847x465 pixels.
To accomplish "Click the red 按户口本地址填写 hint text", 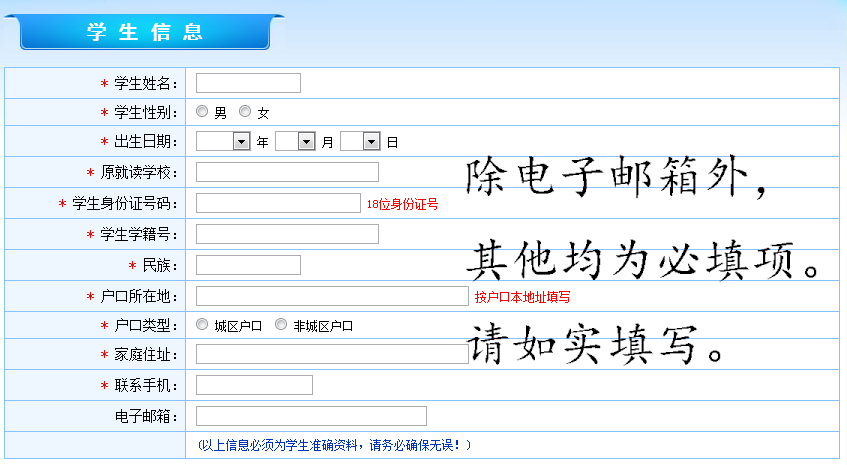I will click(x=522, y=297).
